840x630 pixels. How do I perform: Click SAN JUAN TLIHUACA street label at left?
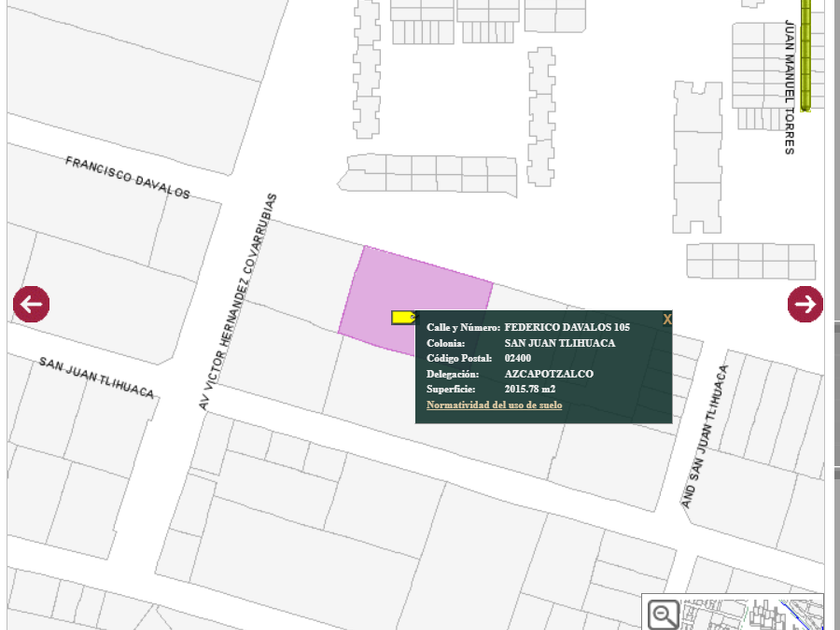pos(96,378)
